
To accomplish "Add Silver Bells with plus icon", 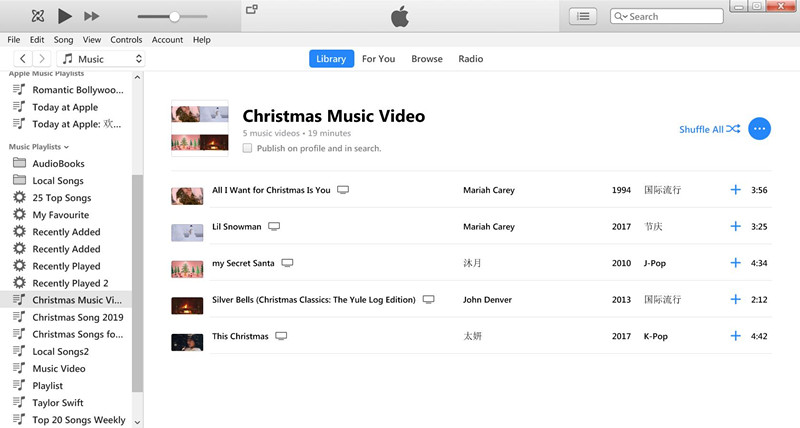I will pos(735,299).
